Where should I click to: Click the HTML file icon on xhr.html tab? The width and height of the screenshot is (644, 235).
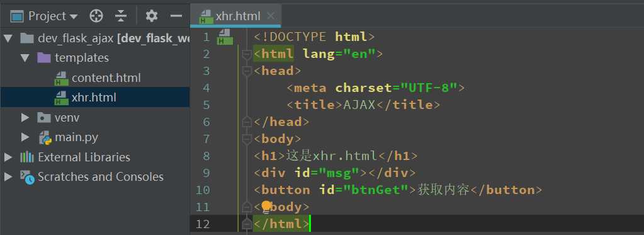click(206, 16)
